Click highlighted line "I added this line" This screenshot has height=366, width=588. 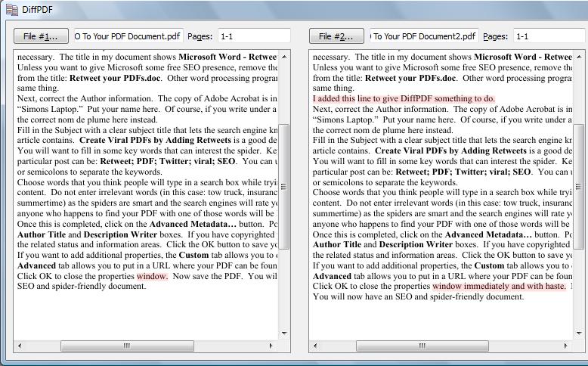[x=404, y=98]
